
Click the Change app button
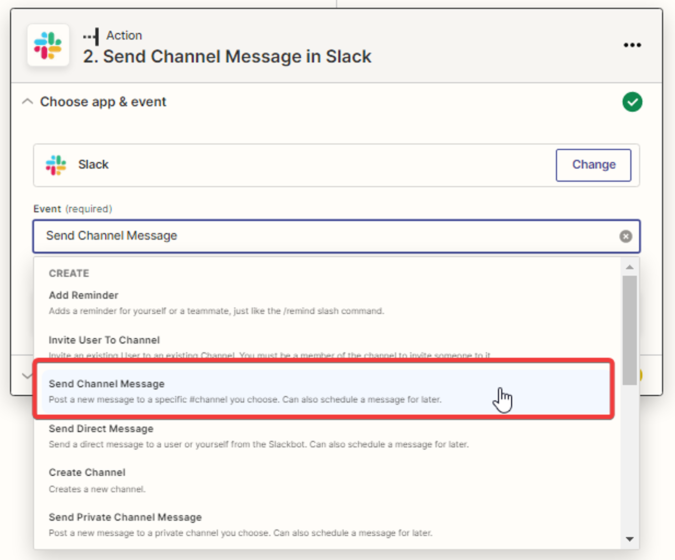tap(593, 165)
